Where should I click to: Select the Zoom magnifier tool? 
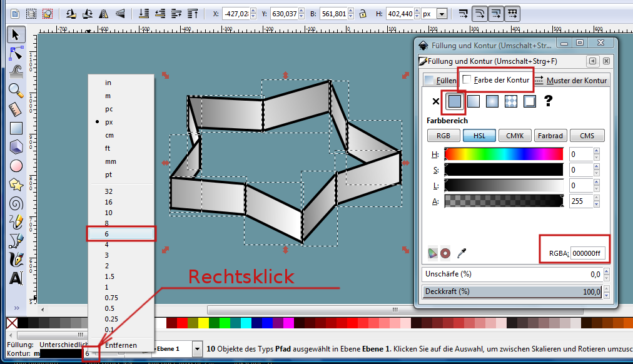point(16,90)
